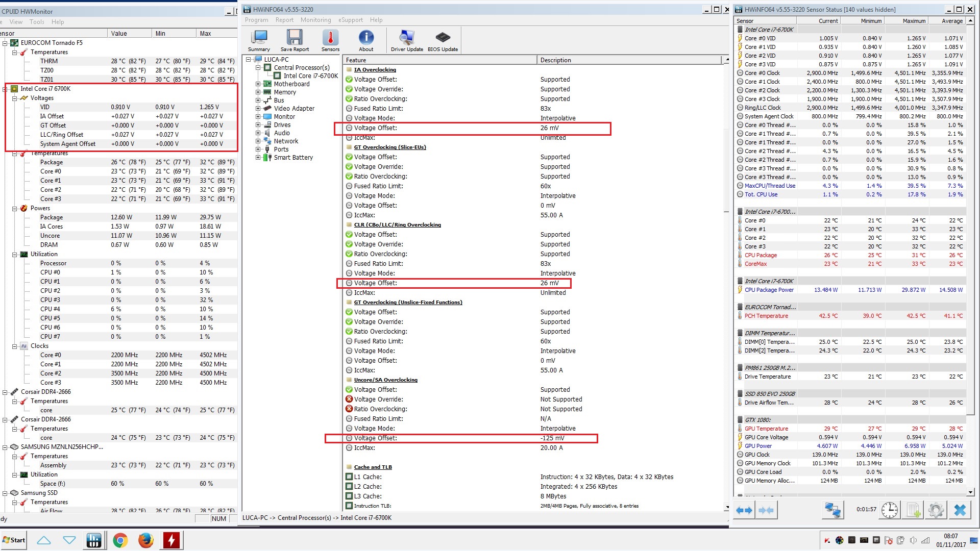Click the logging start spreadsheet icon

(x=914, y=510)
